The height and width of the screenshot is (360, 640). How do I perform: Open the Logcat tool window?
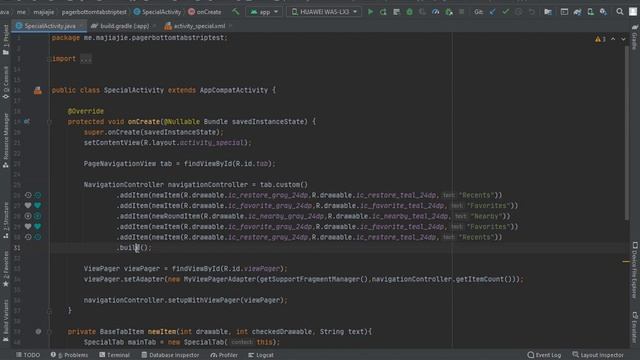click(260, 355)
